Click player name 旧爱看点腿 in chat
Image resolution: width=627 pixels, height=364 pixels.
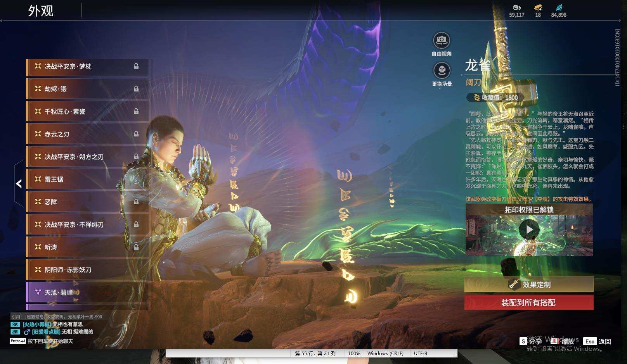point(46,332)
